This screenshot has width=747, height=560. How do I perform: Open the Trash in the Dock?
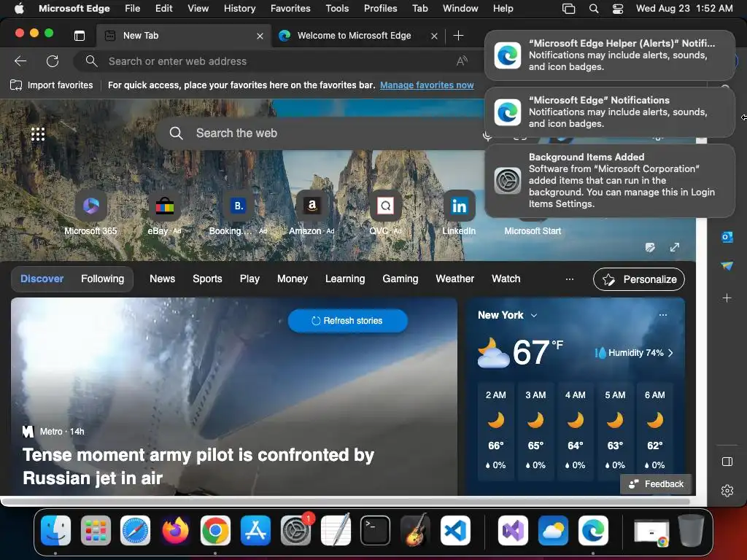click(x=691, y=530)
